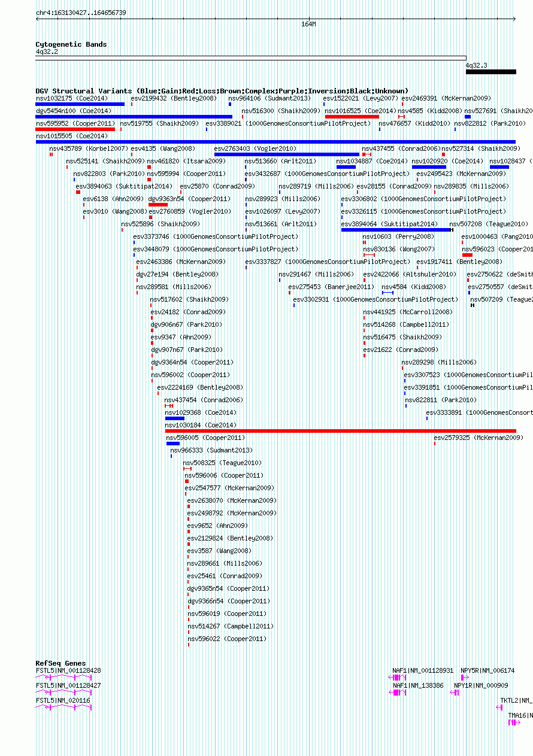This screenshot has height=756, width=533.
Task: Select variant nsv10603 (Perry2008)
Action: pyautogui.click(x=399, y=236)
